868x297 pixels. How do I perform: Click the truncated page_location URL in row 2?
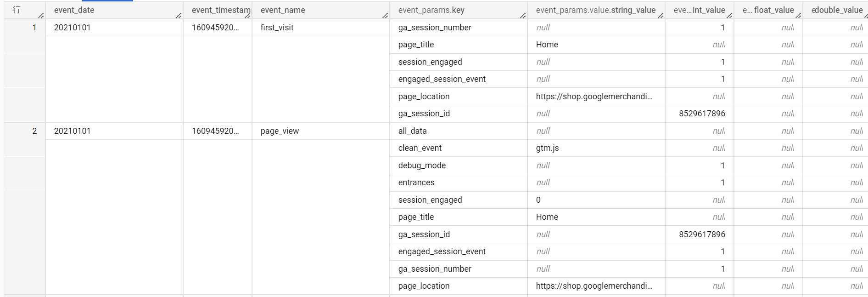point(594,286)
